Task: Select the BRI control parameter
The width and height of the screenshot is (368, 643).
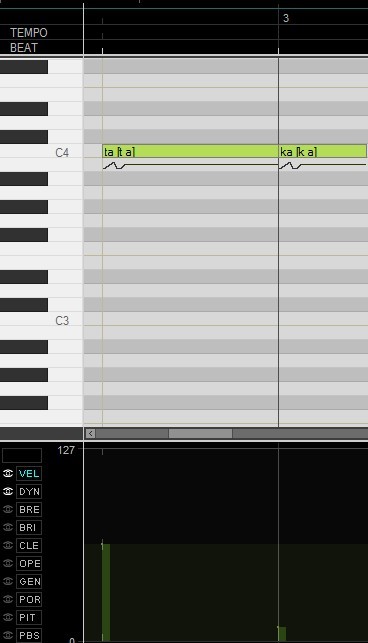Action: (29, 527)
